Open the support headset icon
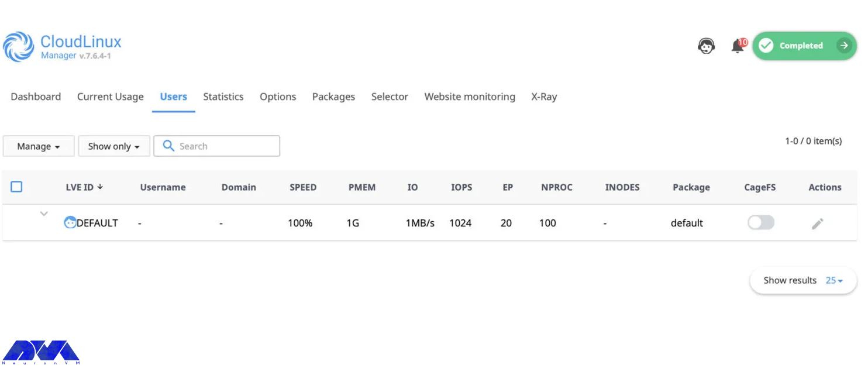The height and width of the screenshot is (368, 868). pos(706,45)
